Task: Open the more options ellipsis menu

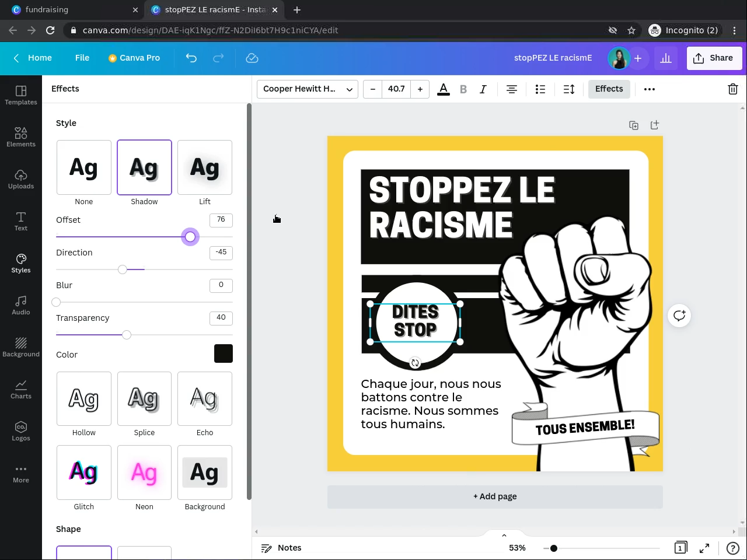Action: click(649, 89)
